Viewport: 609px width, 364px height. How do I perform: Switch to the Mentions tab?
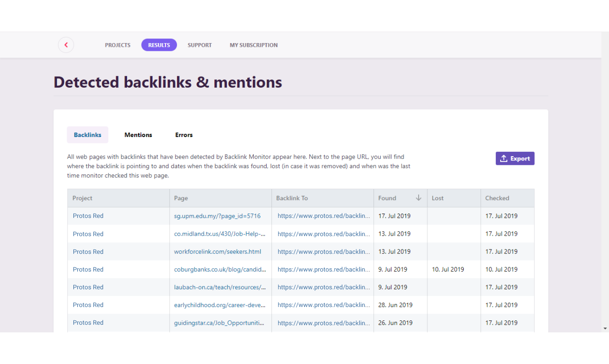pyautogui.click(x=138, y=135)
